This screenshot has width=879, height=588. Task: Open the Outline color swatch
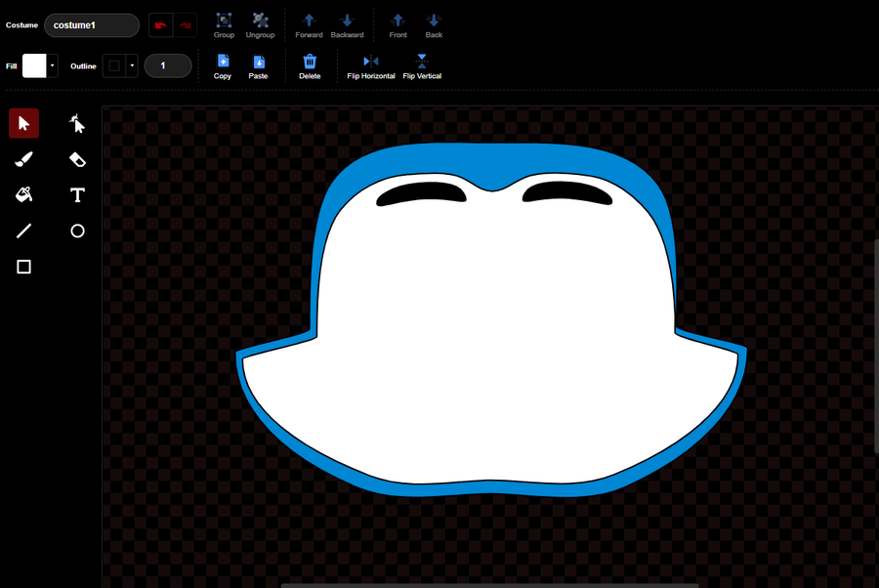114,65
